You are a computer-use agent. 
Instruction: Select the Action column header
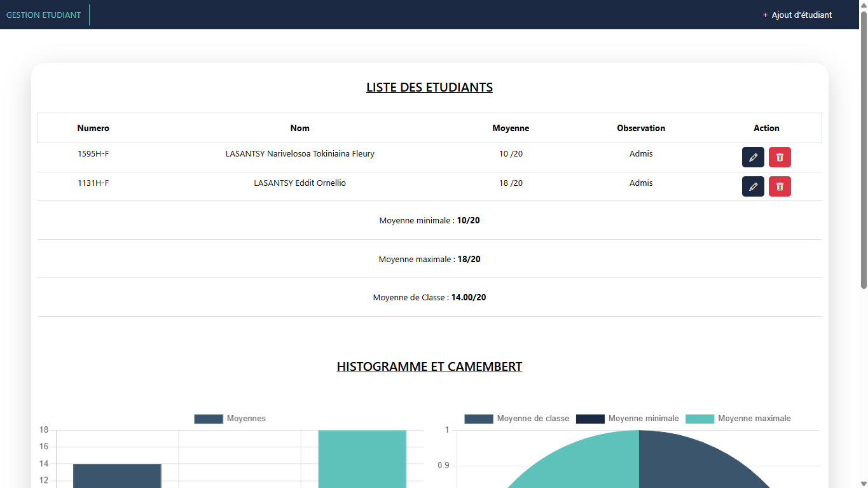point(766,128)
